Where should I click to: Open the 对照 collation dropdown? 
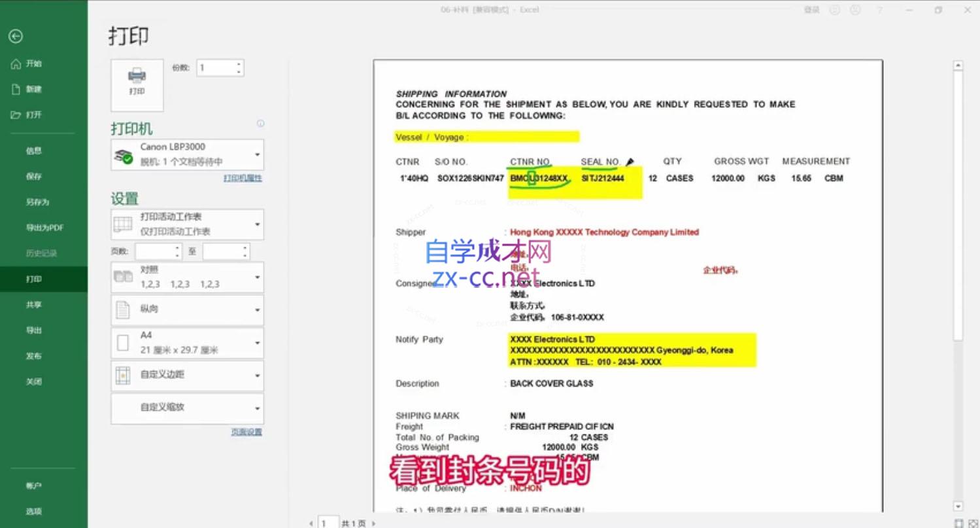click(188, 277)
